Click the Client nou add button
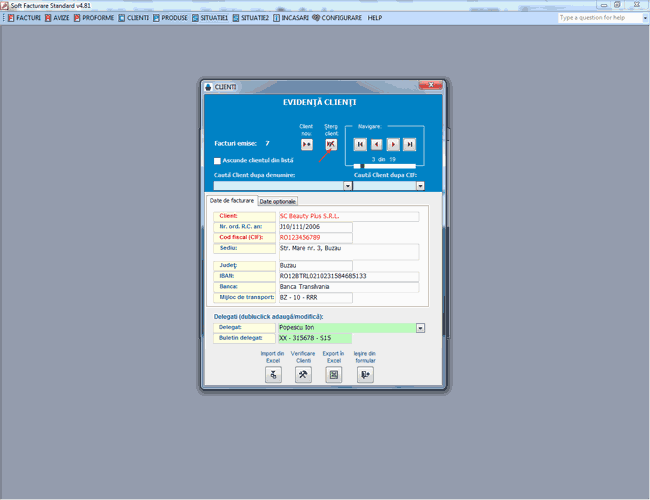650x500 pixels. pos(307,145)
